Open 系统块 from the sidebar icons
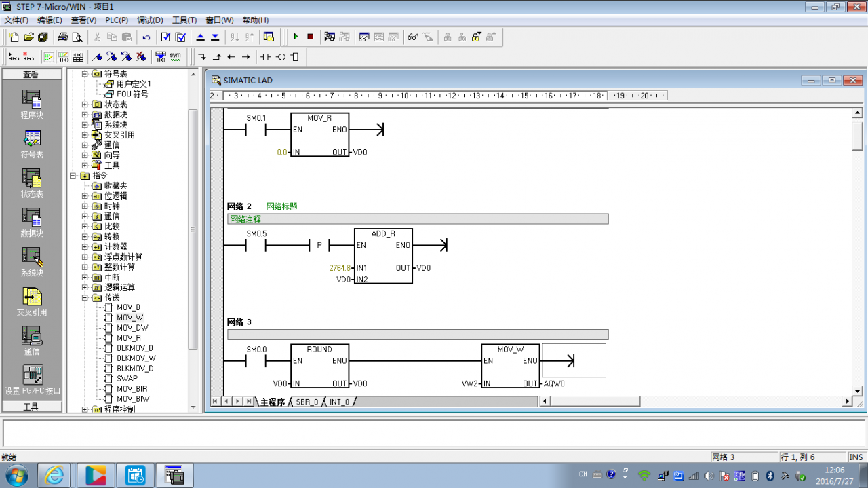Screen dimensions: 868x488 (x=32, y=261)
